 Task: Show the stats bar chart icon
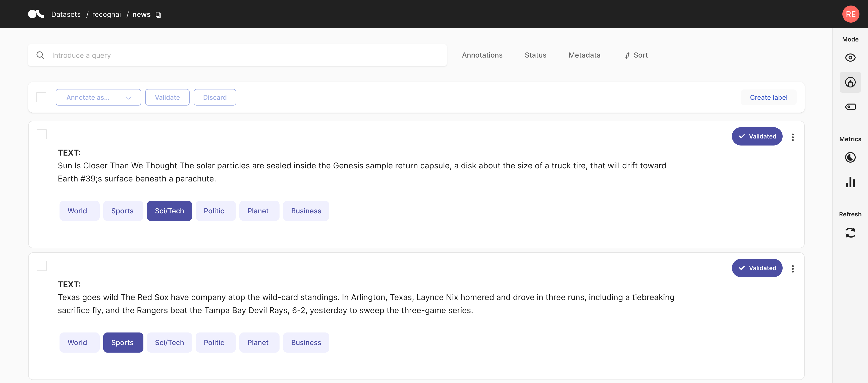pyautogui.click(x=850, y=182)
